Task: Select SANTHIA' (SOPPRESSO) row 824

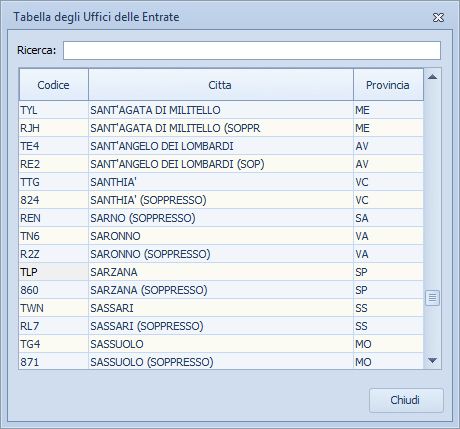Action: [x=221, y=200]
